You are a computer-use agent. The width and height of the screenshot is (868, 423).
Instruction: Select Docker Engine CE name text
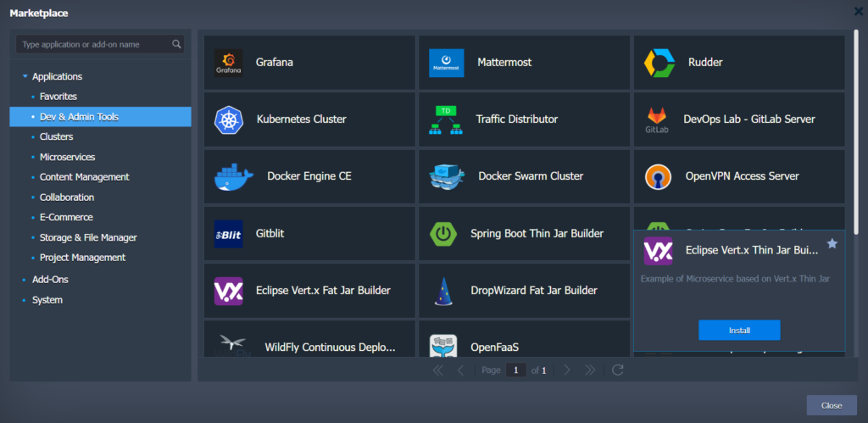[x=309, y=176]
